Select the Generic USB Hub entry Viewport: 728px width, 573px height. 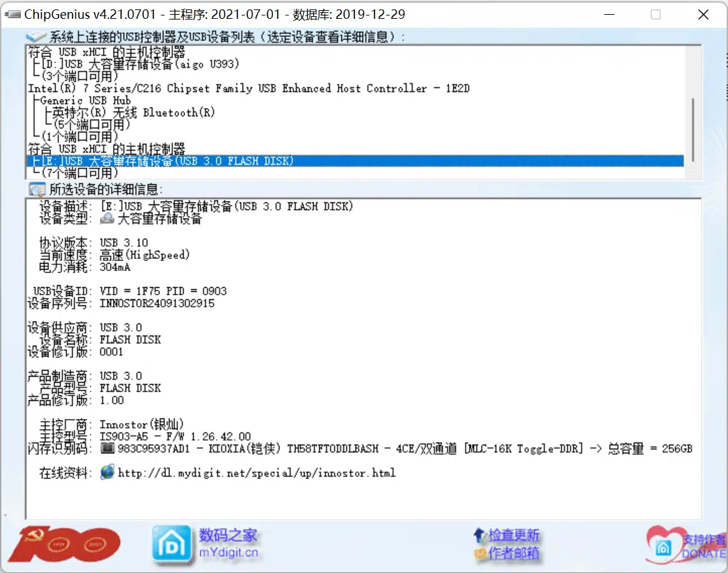tap(85, 100)
